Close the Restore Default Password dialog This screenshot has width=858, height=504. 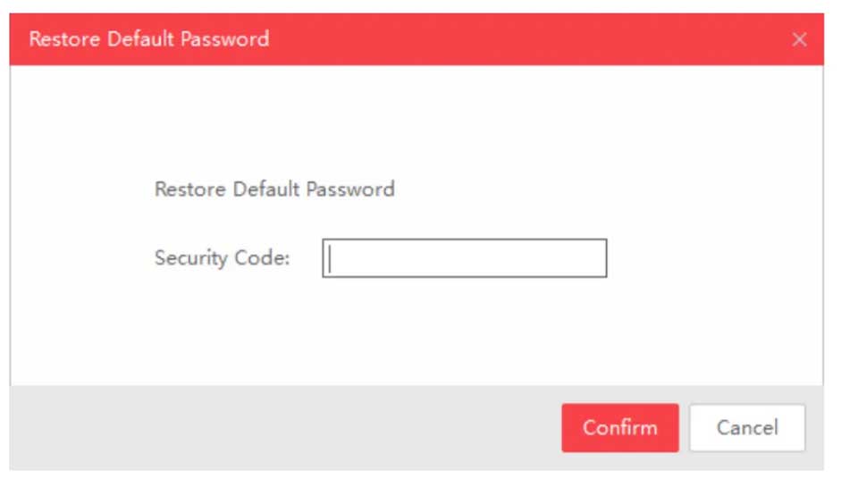tap(799, 39)
